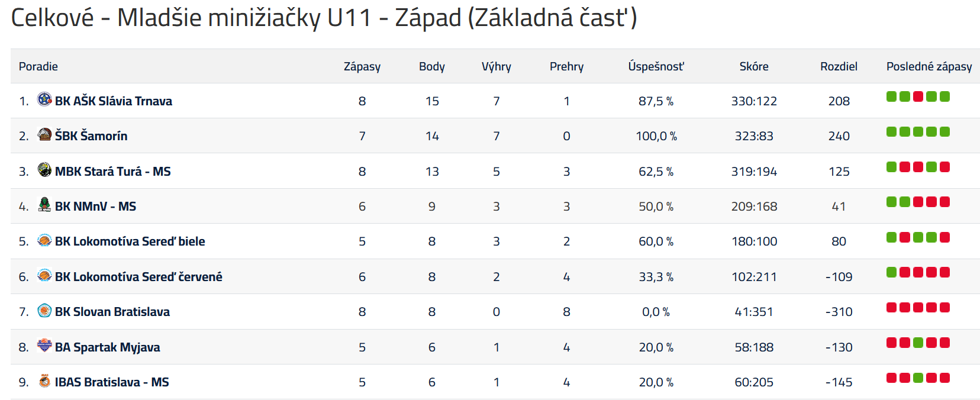Click the Rozdiel column header

tap(839, 67)
